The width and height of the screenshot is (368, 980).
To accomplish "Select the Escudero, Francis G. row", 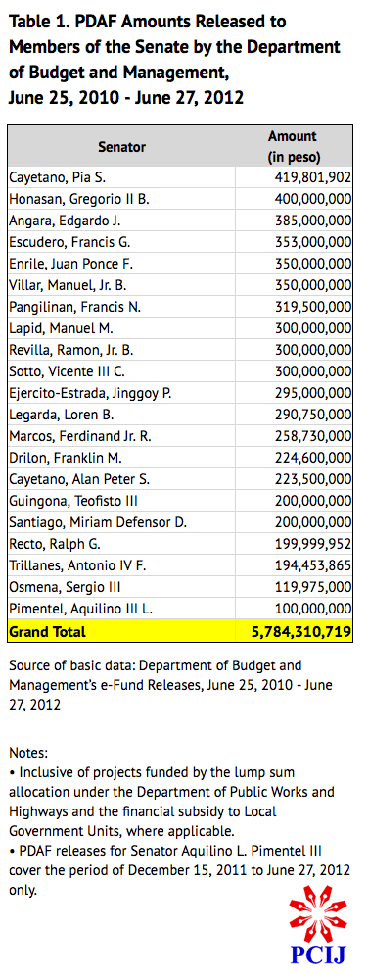I will (180, 242).
